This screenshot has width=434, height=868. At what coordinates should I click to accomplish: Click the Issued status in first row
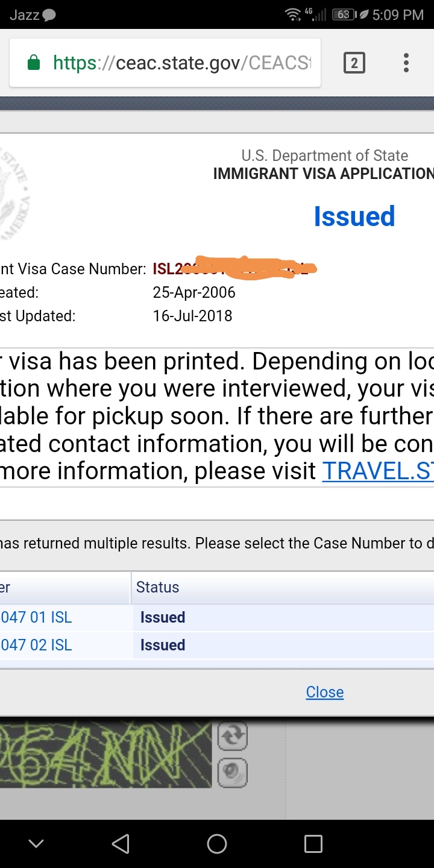pos(163,617)
